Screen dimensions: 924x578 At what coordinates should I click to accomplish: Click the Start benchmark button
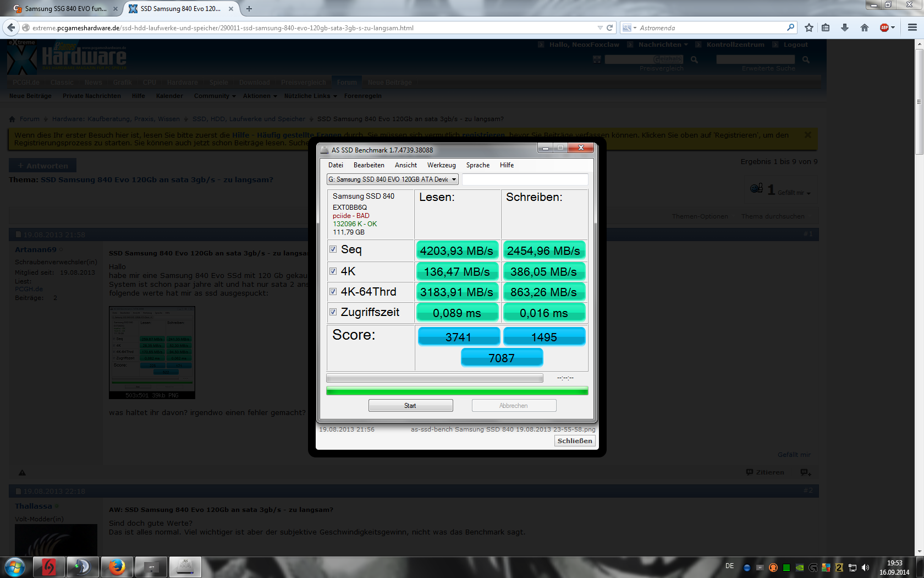(410, 406)
